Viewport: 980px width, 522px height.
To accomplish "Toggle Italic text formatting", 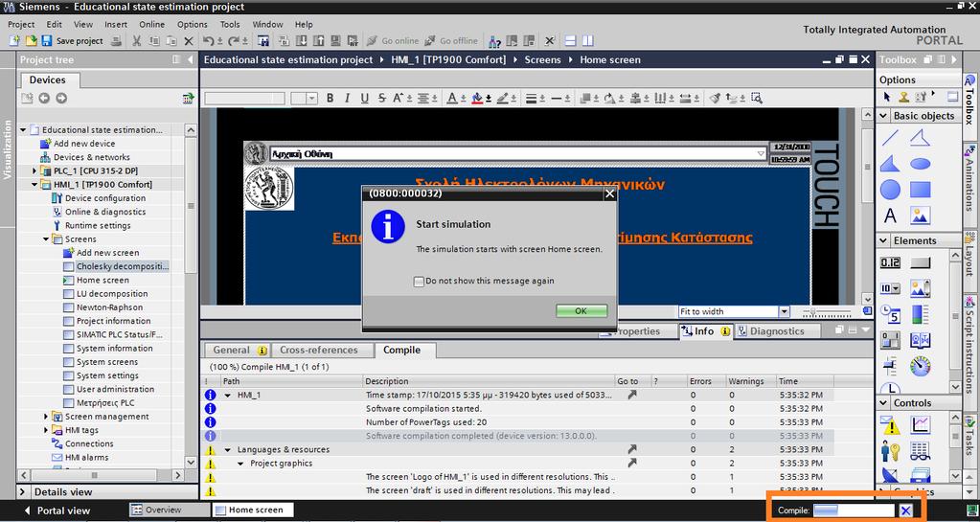I will 347,98.
